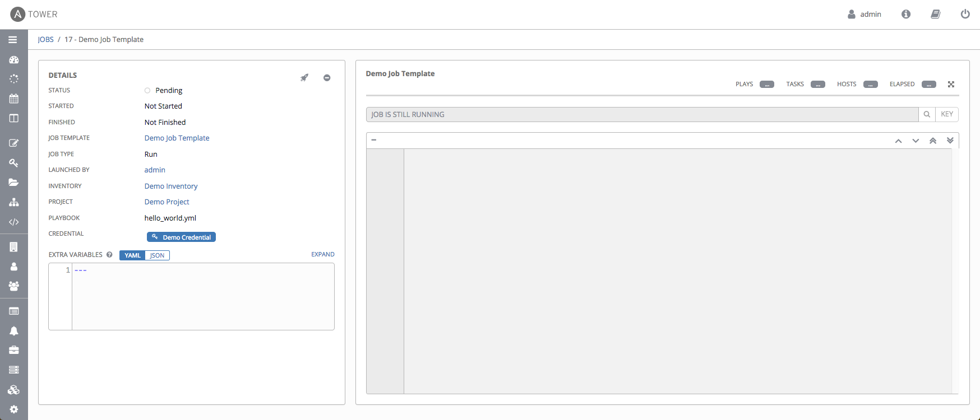Switch extra variables to YAML
Image resolution: width=980 pixels, height=420 pixels.
pyautogui.click(x=132, y=255)
